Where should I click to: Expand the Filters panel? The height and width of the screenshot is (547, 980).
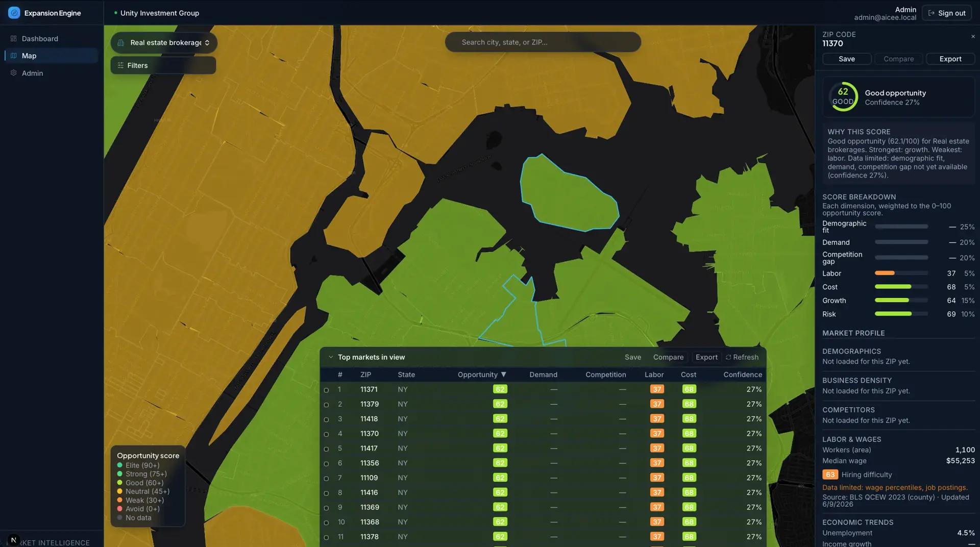163,65
